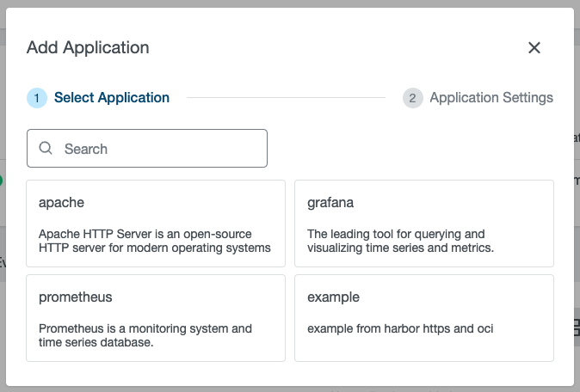
Task: Click the harbor https and oci description
Action: pos(400,328)
